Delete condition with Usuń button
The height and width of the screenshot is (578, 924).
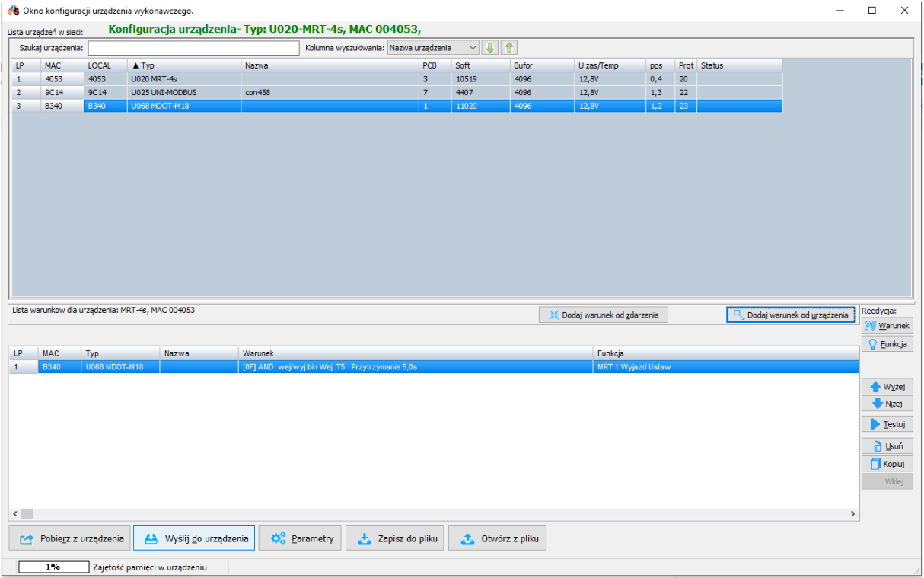click(x=887, y=446)
